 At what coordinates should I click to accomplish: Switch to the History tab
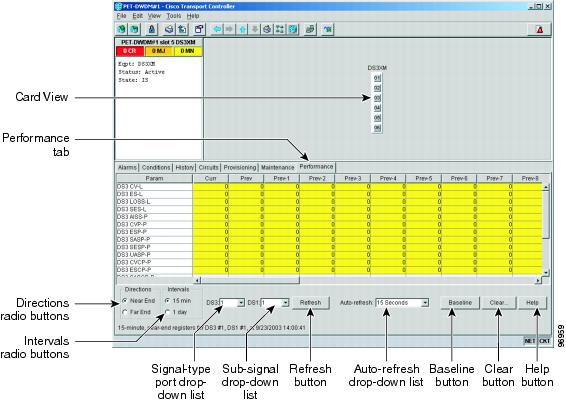pyautogui.click(x=184, y=167)
